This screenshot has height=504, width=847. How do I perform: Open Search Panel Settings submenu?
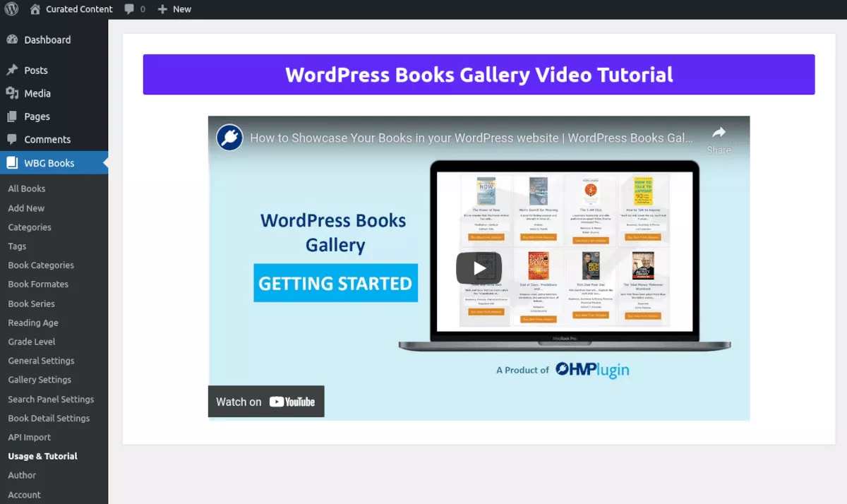click(51, 399)
